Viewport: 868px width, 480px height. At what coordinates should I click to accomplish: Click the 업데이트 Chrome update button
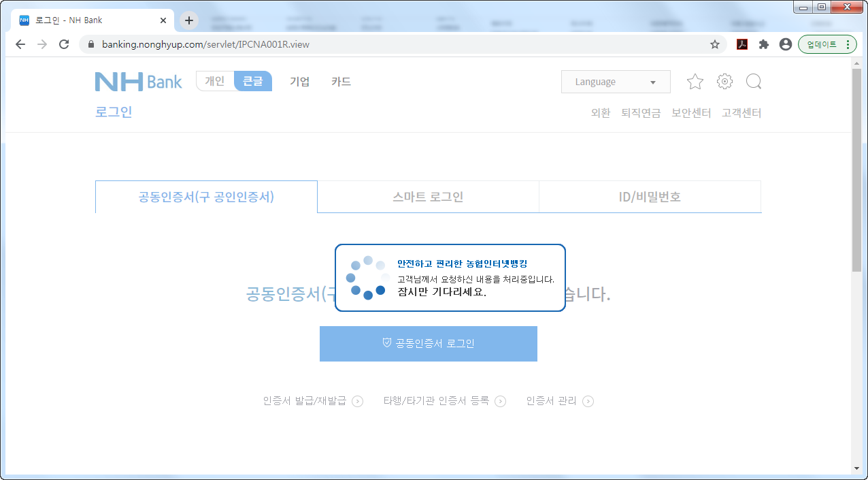coord(827,44)
